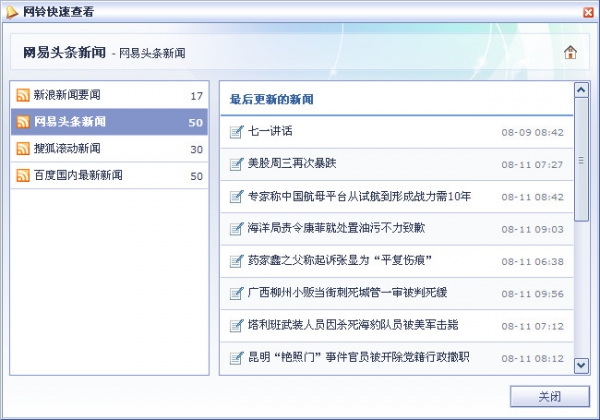Click the timestamp 08-11 09:03

pyautogui.click(x=532, y=230)
